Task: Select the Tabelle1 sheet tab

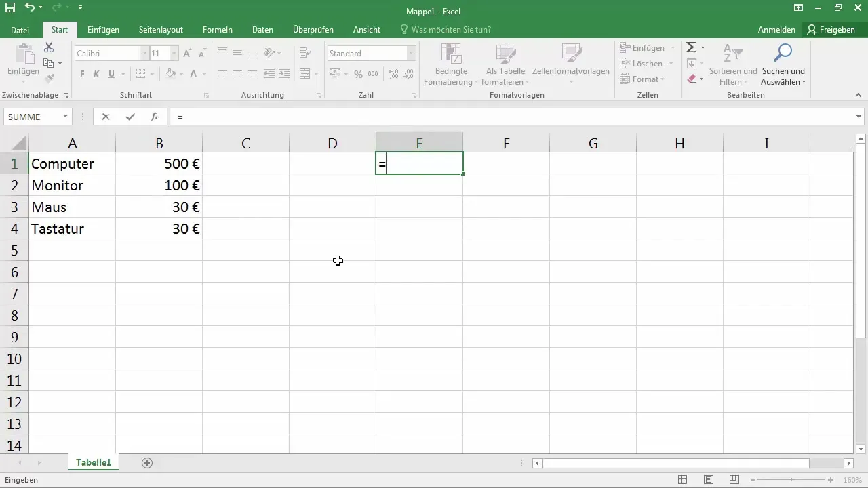Action: tap(94, 462)
